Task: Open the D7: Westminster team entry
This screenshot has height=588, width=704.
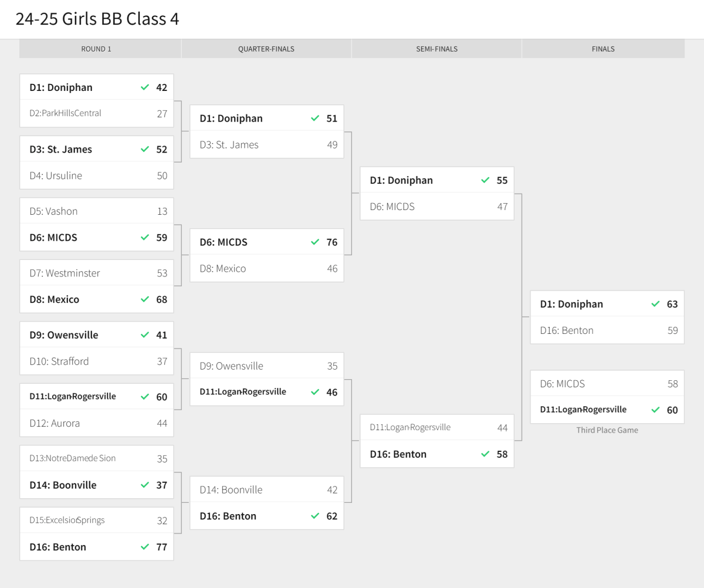Action: 65,273
